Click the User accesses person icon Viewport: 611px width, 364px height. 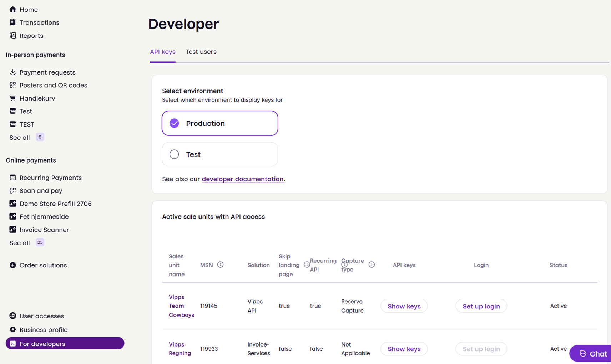pos(13,316)
